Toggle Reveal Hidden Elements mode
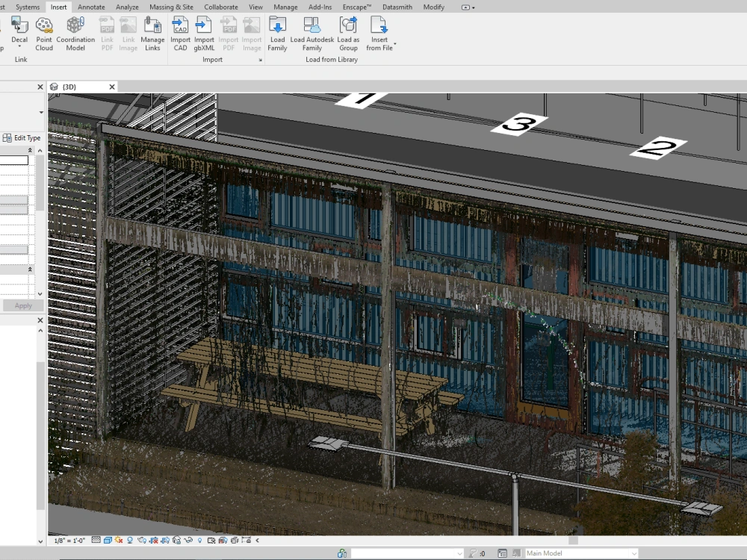 coord(199,541)
